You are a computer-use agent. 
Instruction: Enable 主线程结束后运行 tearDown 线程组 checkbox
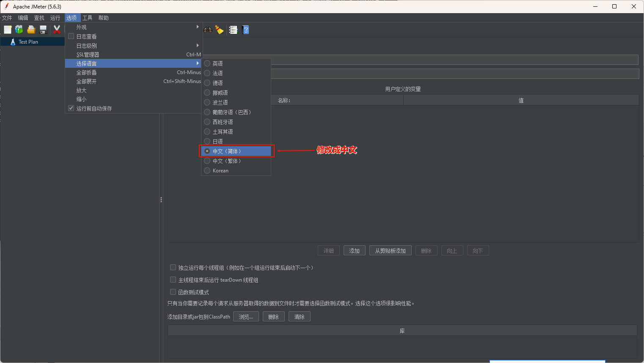point(173,280)
